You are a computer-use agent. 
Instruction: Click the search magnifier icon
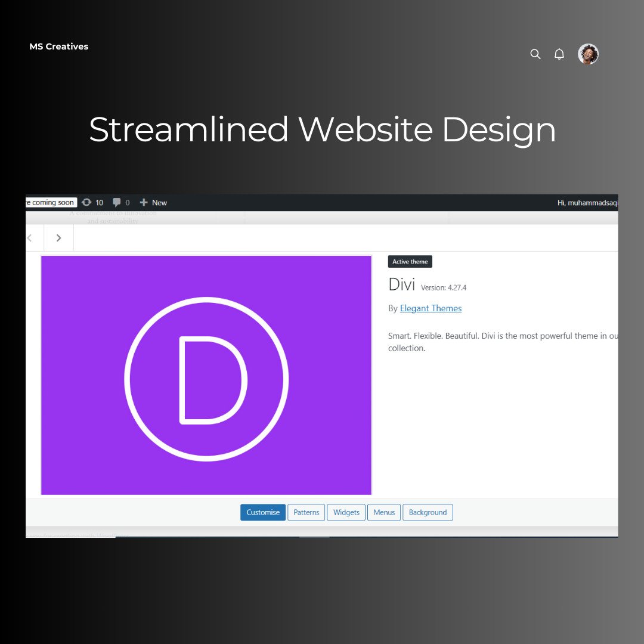click(x=535, y=54)
